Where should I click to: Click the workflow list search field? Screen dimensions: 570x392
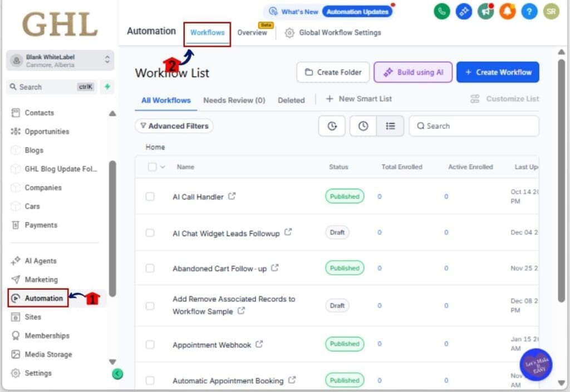[473, 126]
